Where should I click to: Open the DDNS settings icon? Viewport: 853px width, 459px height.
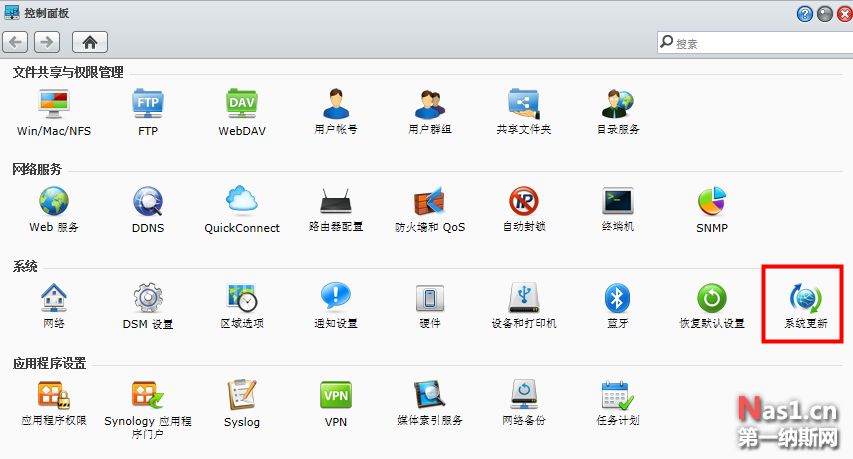(147, 201)
